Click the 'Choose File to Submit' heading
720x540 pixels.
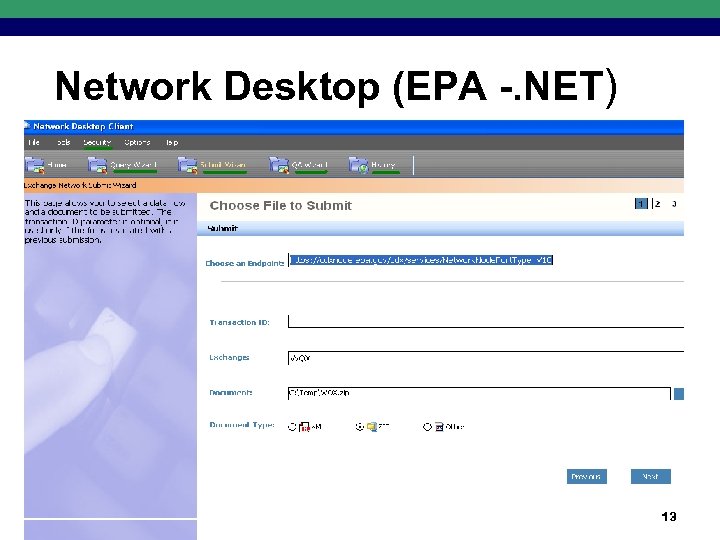click(281, 205)
